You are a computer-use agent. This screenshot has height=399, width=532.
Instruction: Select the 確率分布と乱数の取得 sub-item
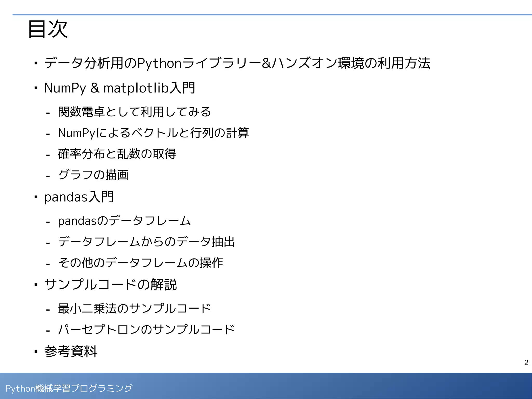(117, 154)
